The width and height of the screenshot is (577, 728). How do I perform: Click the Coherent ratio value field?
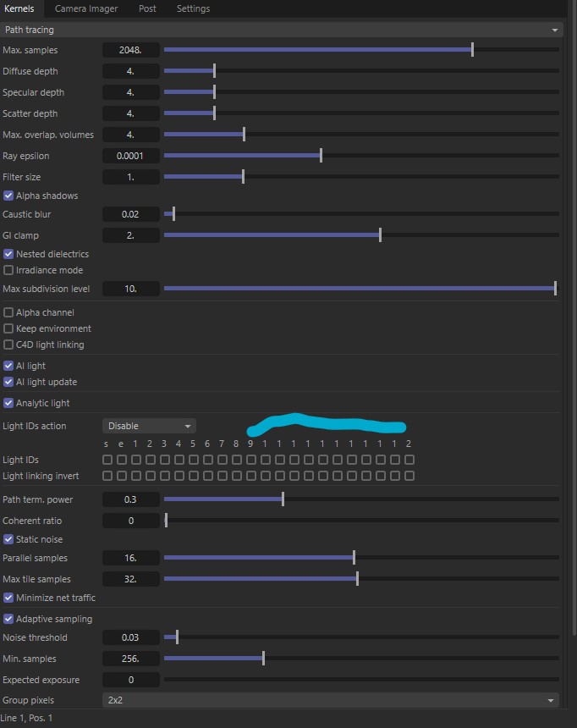131,521
